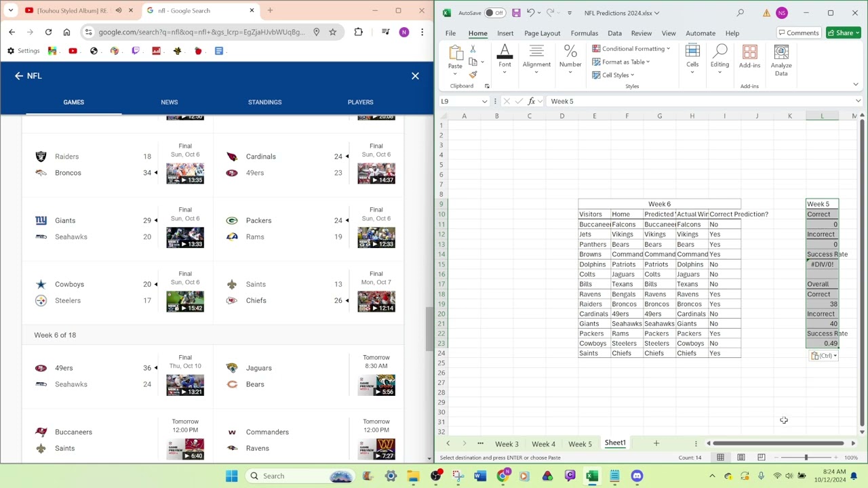The height and width of the screenshot is (488, 868).
Task: Play the 49ers vs Seahawks highlight thumbnail
Action: pyautogui.click(x=185, y=385)
